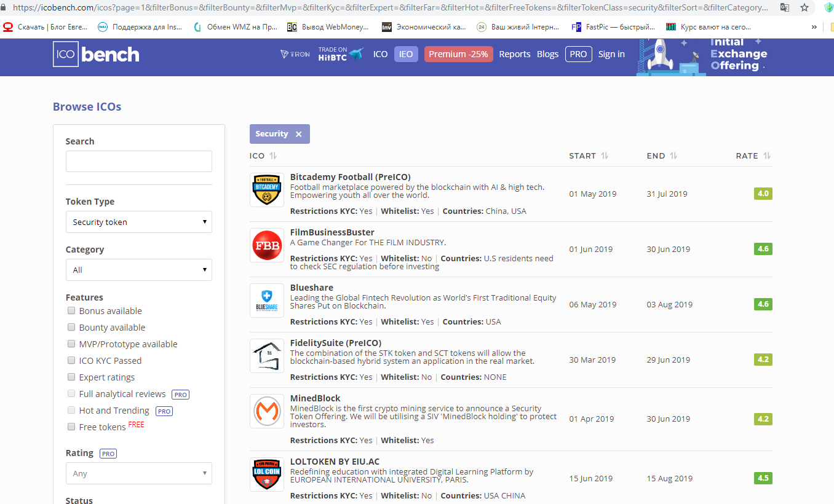Screen dimensions: 834x504
Task: Open Bitcademy Football logo thumbnail
Action: coord(267,191)
